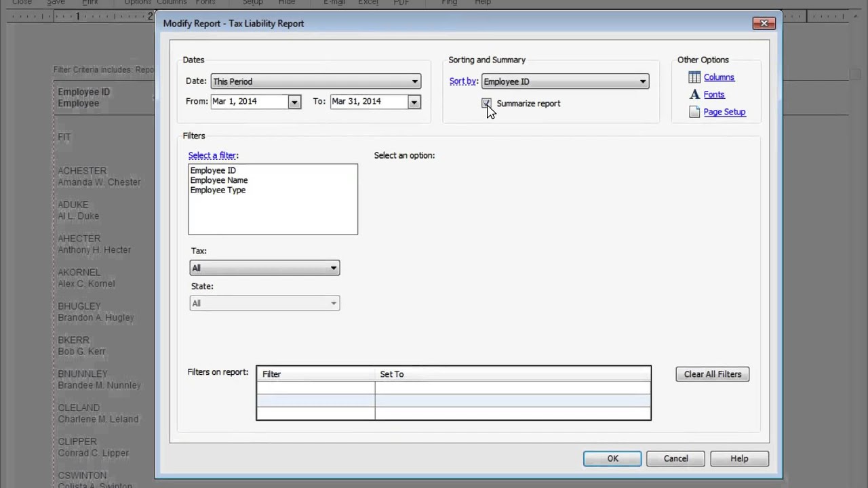
Task: Open the To date calendar picker
Action: pos(414,102)
